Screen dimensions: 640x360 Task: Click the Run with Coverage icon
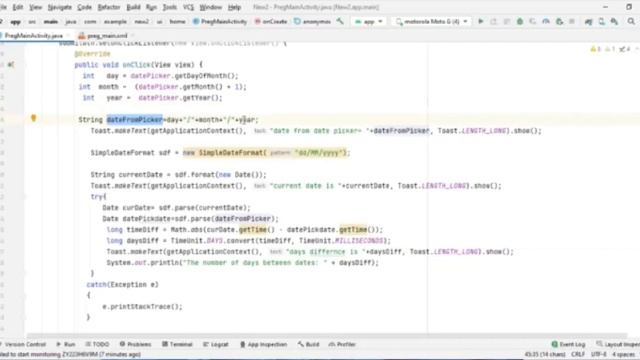pyautogui.click(x=533, y=21)
